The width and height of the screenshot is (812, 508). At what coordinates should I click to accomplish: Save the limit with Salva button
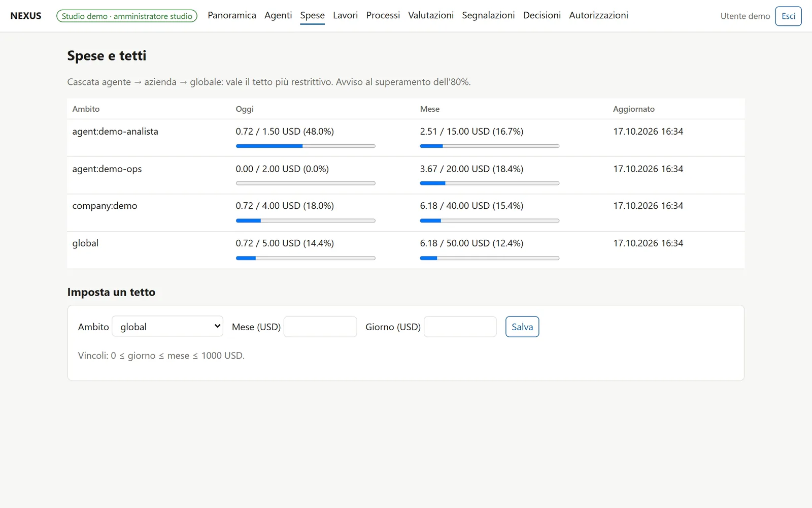(x=522, y=327)
